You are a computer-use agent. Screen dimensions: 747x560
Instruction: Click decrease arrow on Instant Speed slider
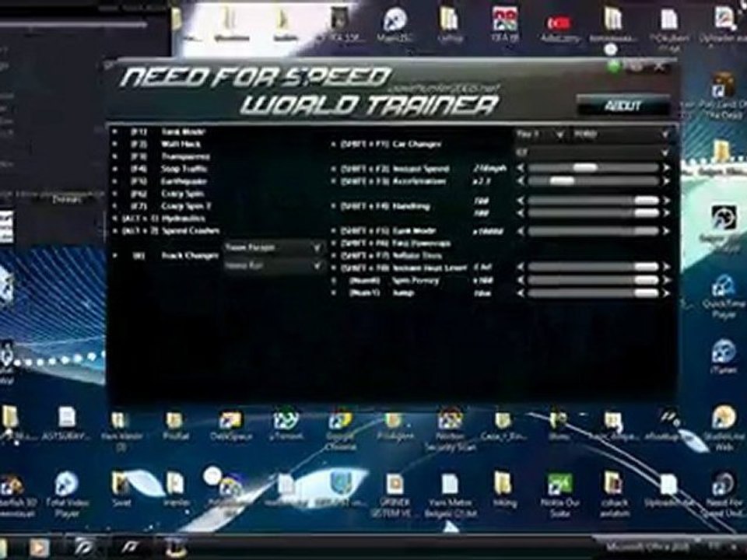coord(521,168)
